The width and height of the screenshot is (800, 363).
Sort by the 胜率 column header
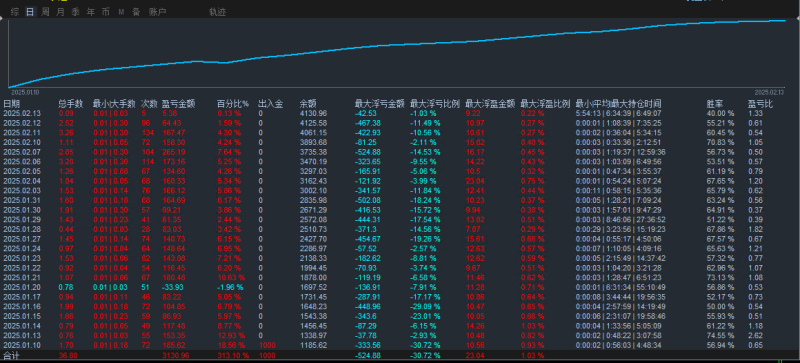point(715,104)
